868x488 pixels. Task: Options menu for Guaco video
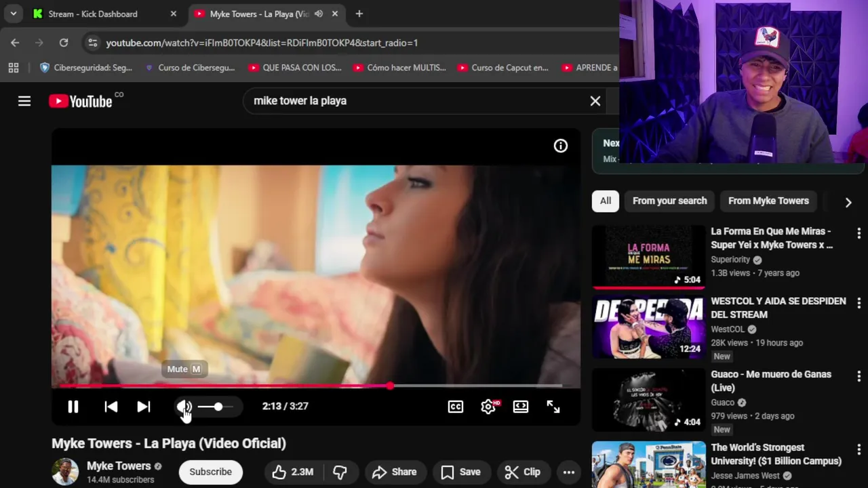tap(859, 376)
